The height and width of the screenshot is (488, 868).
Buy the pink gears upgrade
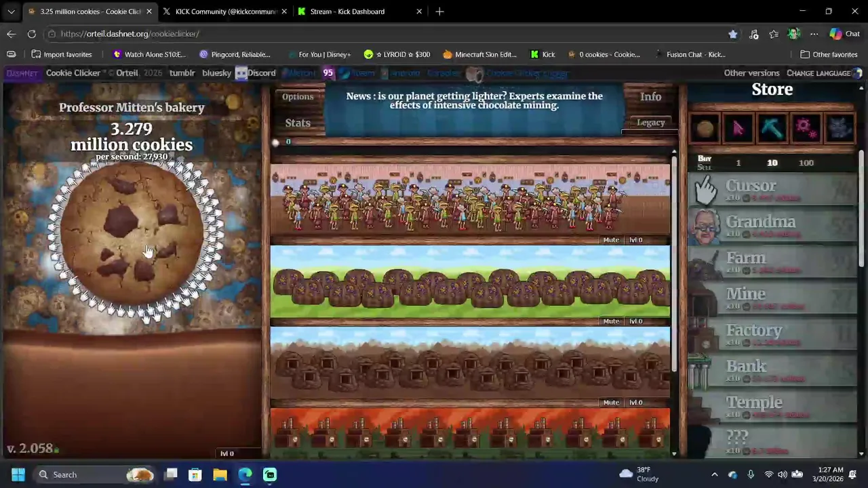[805, 128]
